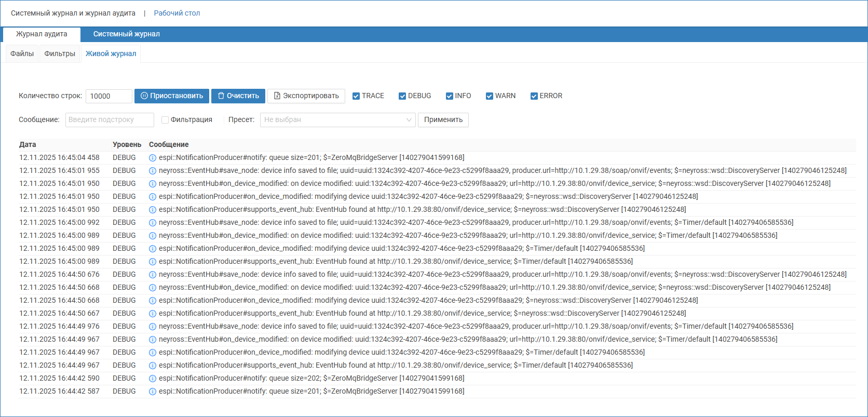Viewport: 868px width, 417px height.
Task: Click info icon on 16:44:42 587 log row
Action: (x=153, y=392)
